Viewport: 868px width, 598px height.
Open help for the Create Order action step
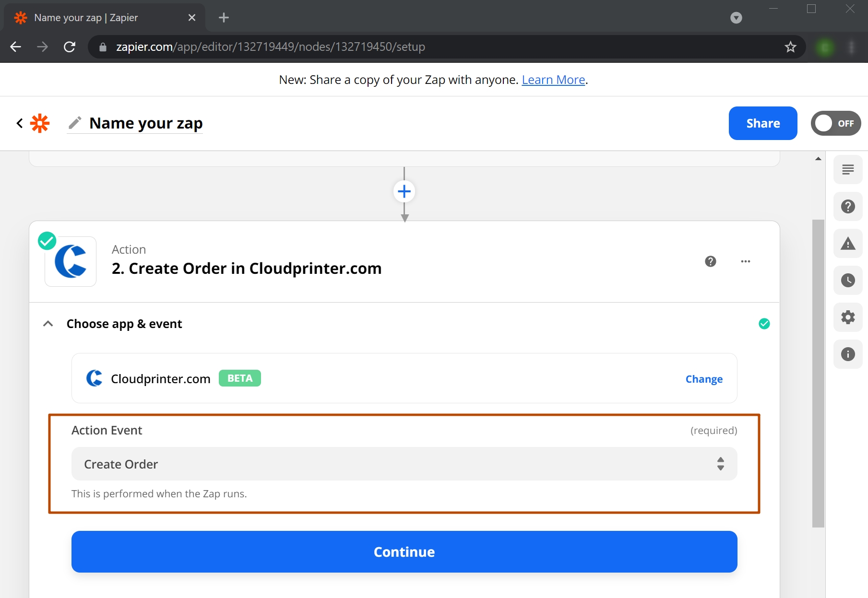click(x=710, y=261)
